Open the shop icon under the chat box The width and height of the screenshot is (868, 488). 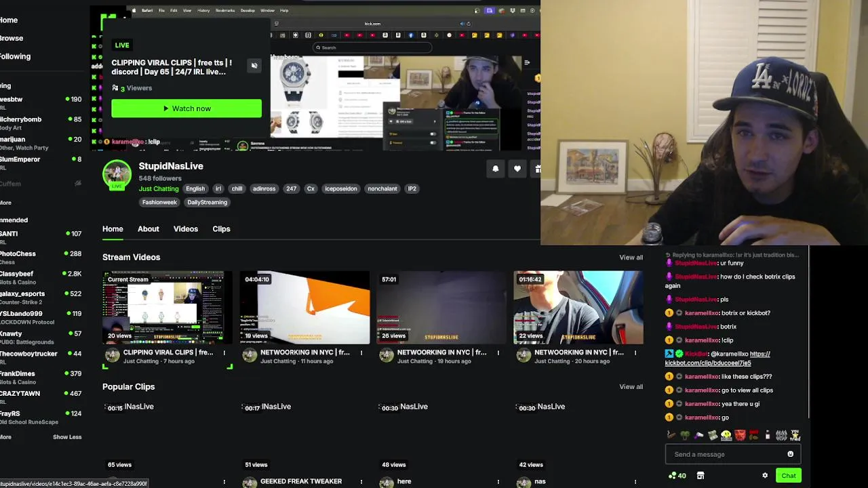click(701, 476)
